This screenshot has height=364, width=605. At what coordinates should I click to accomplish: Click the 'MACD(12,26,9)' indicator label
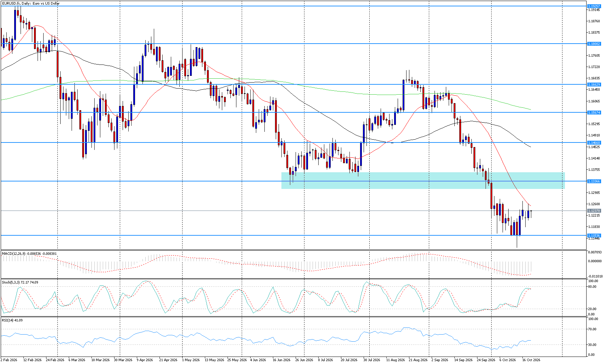coord(14,254)
